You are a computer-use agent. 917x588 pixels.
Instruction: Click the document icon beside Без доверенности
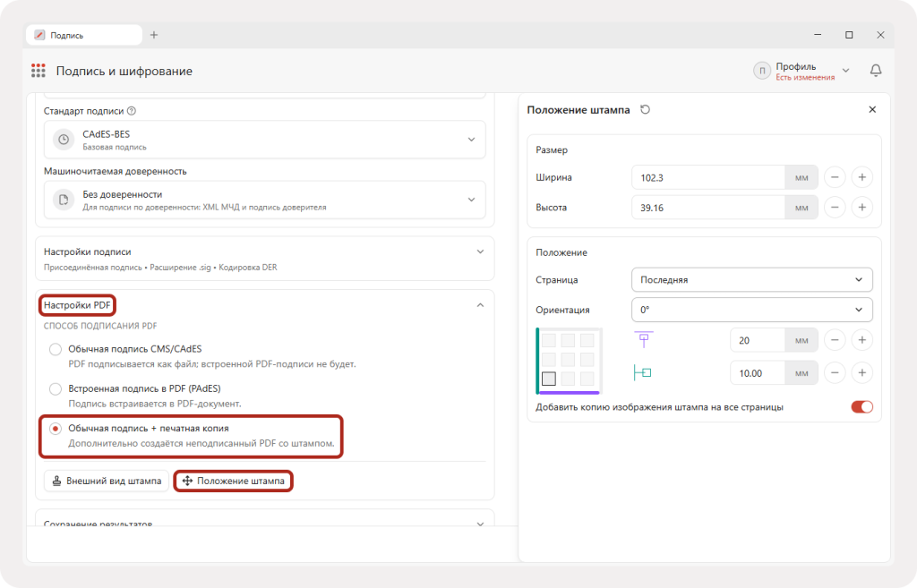64,200
